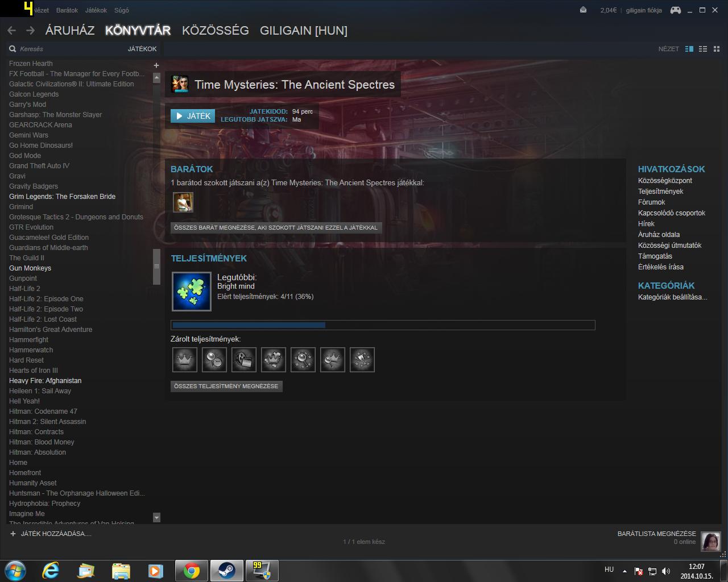The width and height of the screenshot is (728, 582).
Task: Go back with the left arrow
Action: point(12,31)
